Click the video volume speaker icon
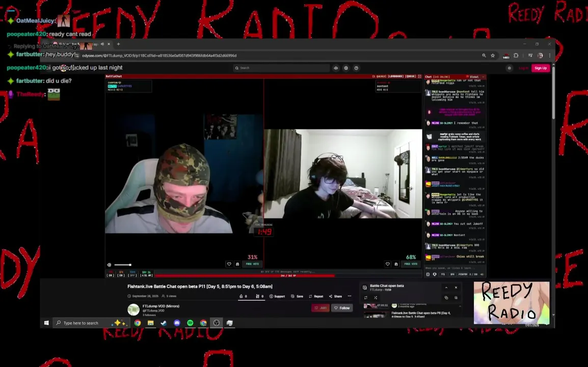 click(x=109, y=265)
